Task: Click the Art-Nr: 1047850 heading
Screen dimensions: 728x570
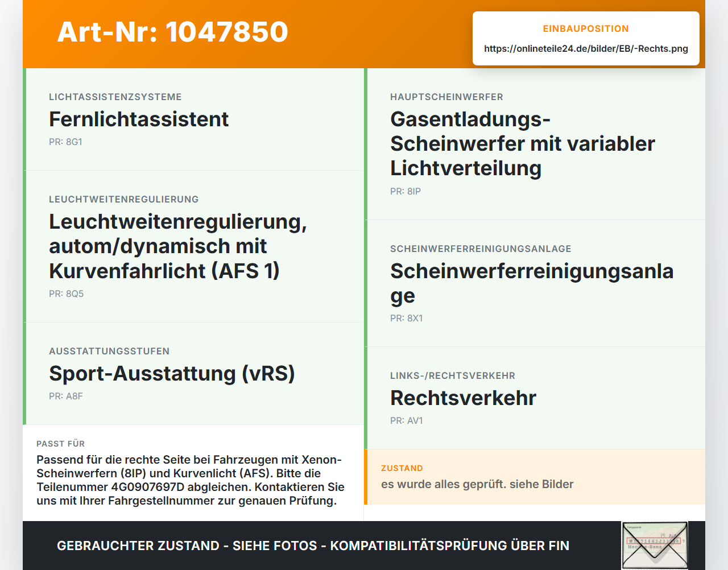Action: click(x=172, y=32)
